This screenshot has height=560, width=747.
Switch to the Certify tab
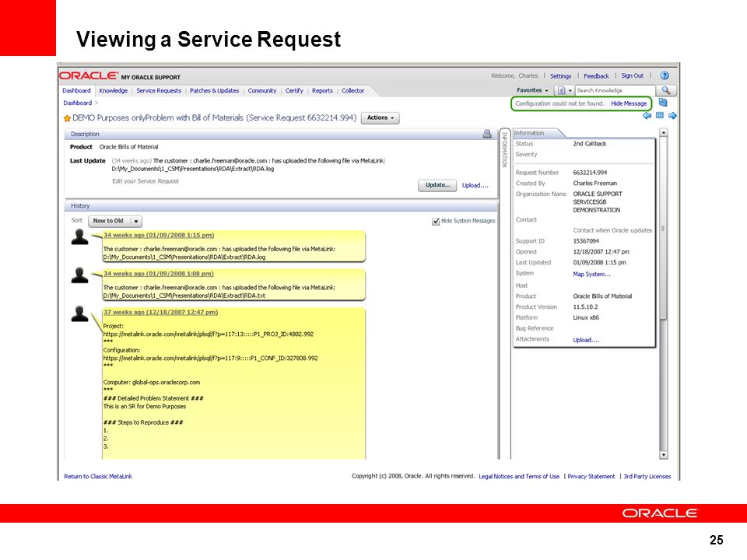click(x=294, y=90)
